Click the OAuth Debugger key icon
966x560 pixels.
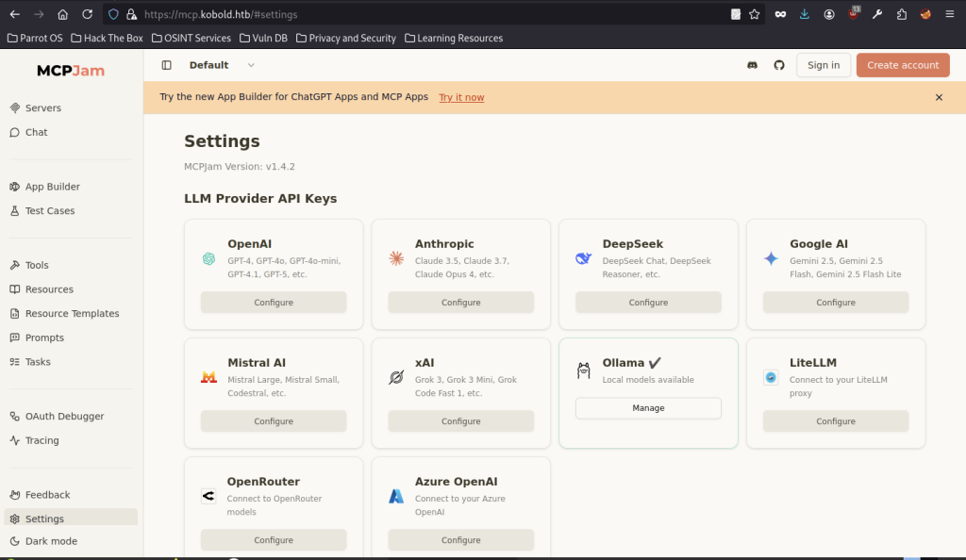tap(15, 416)
